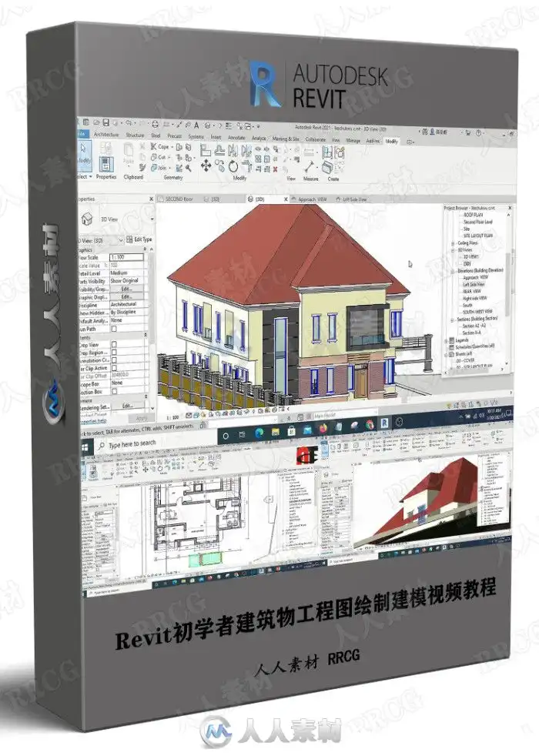The image size is (539, 756).
Task: Open Firefox from taskbar
Action: pyautogui.click(x=322, y=428)
